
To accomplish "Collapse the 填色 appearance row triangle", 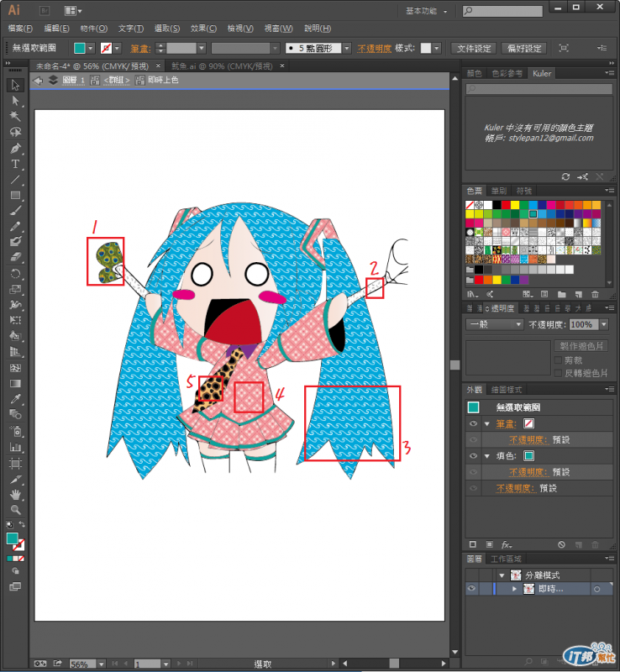I will click(487, 456).
